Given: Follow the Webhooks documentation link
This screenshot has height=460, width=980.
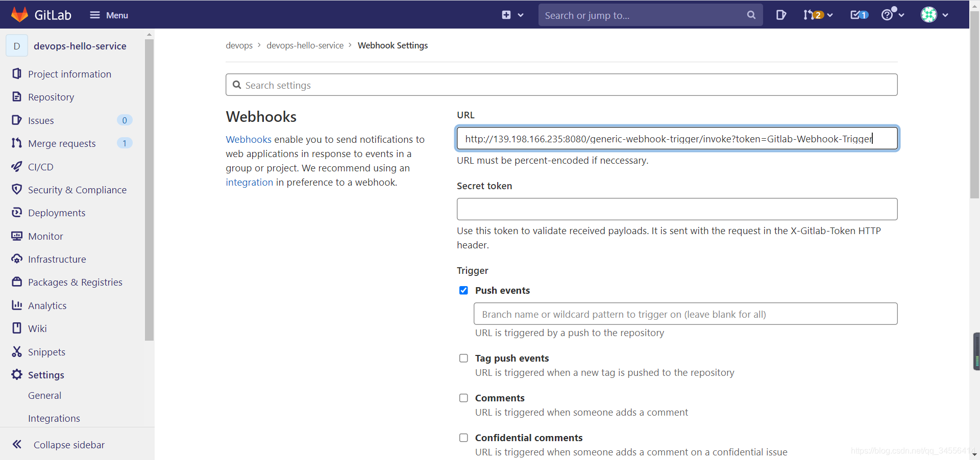Looking at the screenshot, I should (248, 139).
